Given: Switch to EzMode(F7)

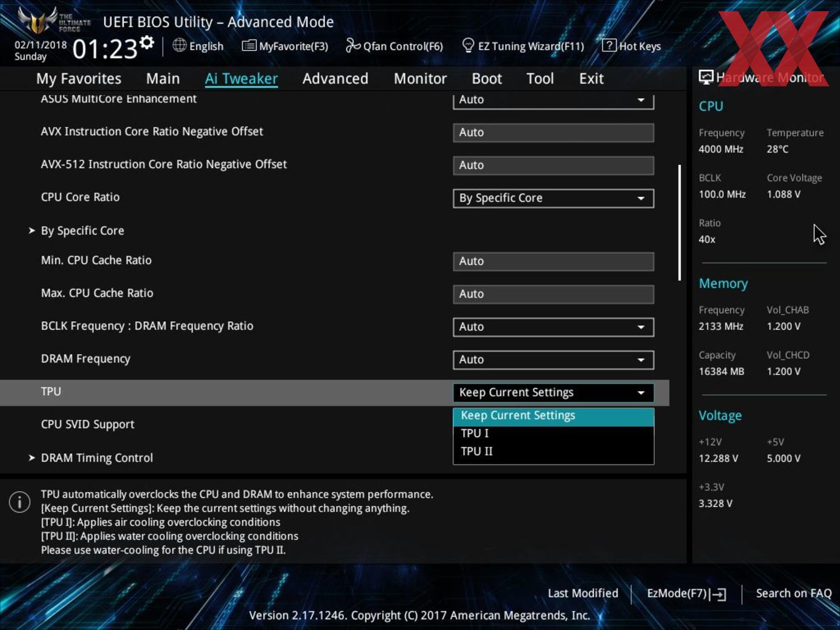Looking at the screenshot, I should point(686,594).
